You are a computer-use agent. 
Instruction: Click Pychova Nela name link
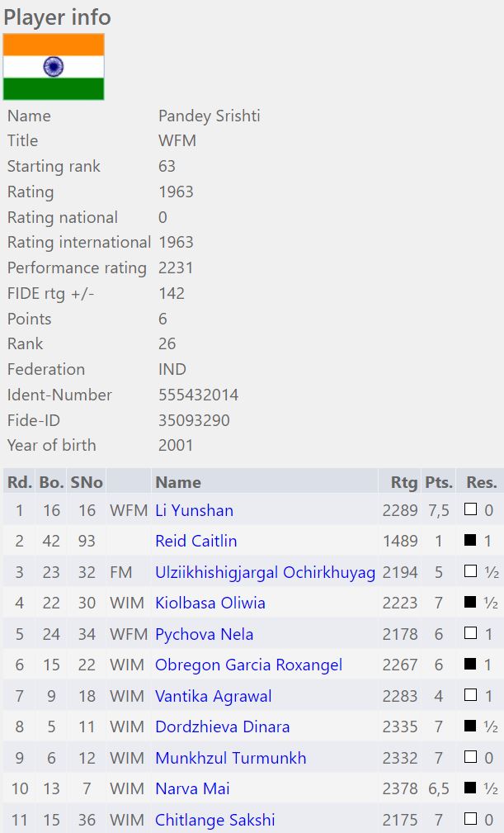pyautogui.click(x=204, y=634)
